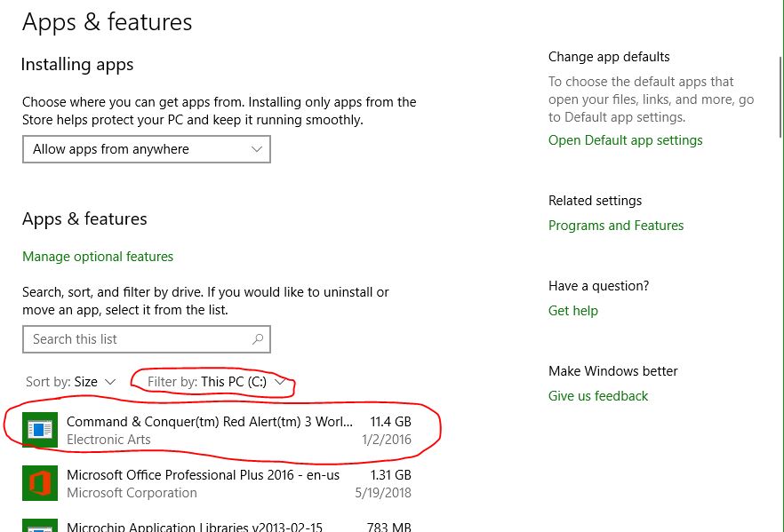Click the Give us feedback link
The width and height of the screenshot is (784, 532).
[598, 396]
